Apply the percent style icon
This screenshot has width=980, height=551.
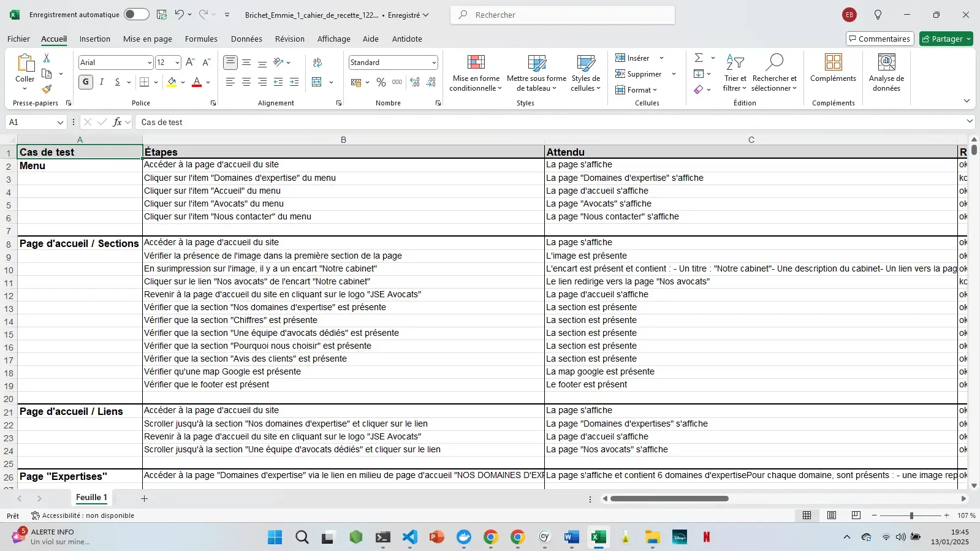[381, 82]
